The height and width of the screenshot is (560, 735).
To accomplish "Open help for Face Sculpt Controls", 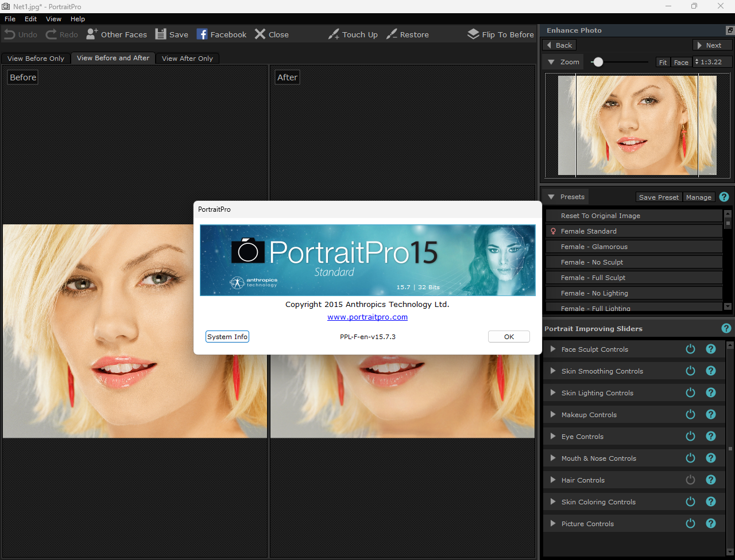I will click(711, 349).
